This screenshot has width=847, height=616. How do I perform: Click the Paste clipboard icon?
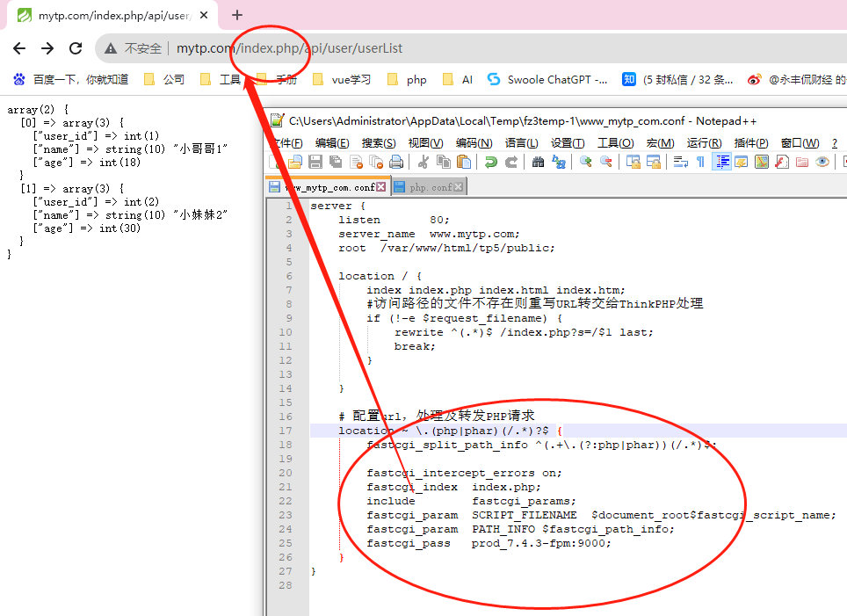tap(464, 162)
